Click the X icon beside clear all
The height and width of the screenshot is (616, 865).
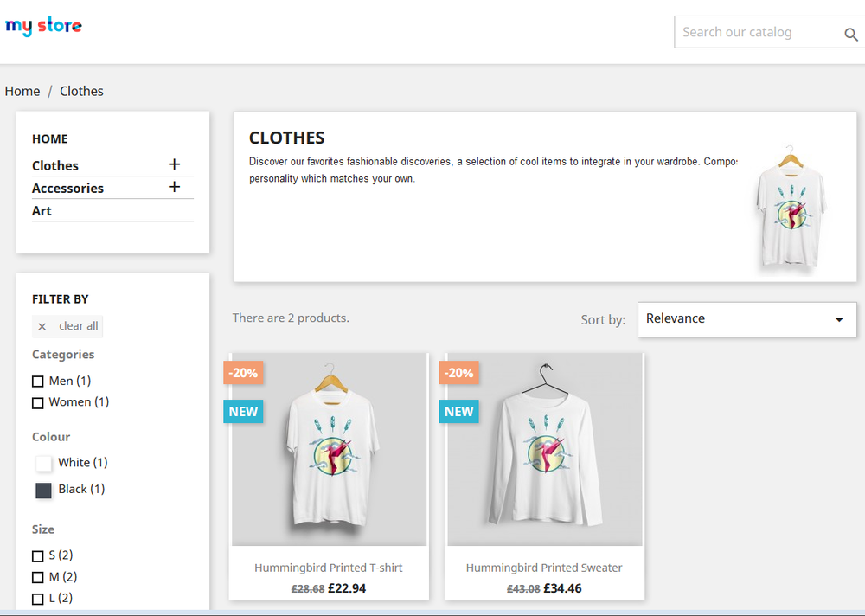tap(42, 327)
